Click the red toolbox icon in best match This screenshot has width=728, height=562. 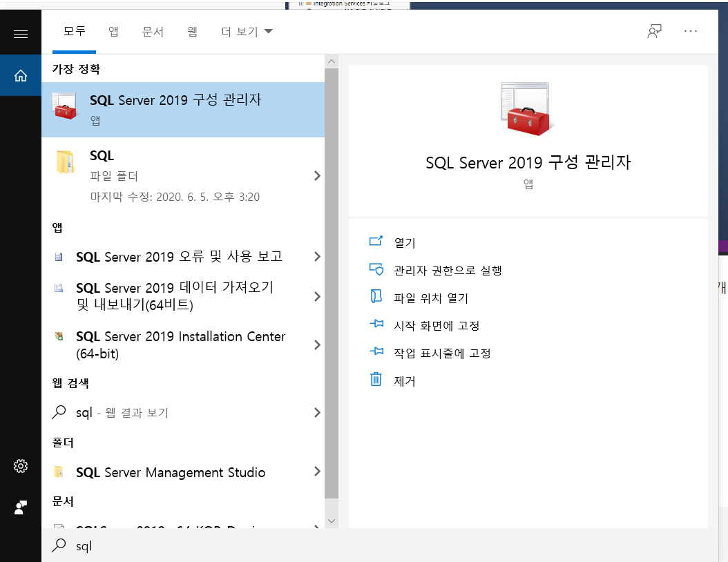tap(64, 106)
